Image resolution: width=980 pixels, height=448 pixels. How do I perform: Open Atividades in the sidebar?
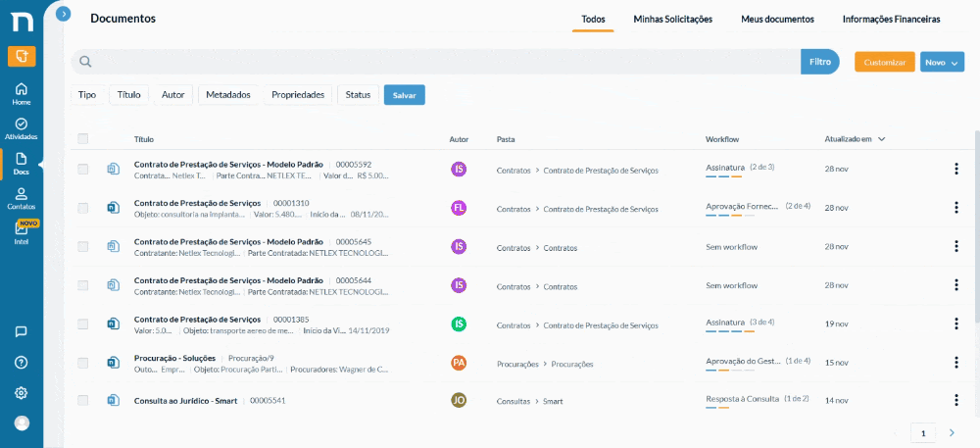point(22,128)
